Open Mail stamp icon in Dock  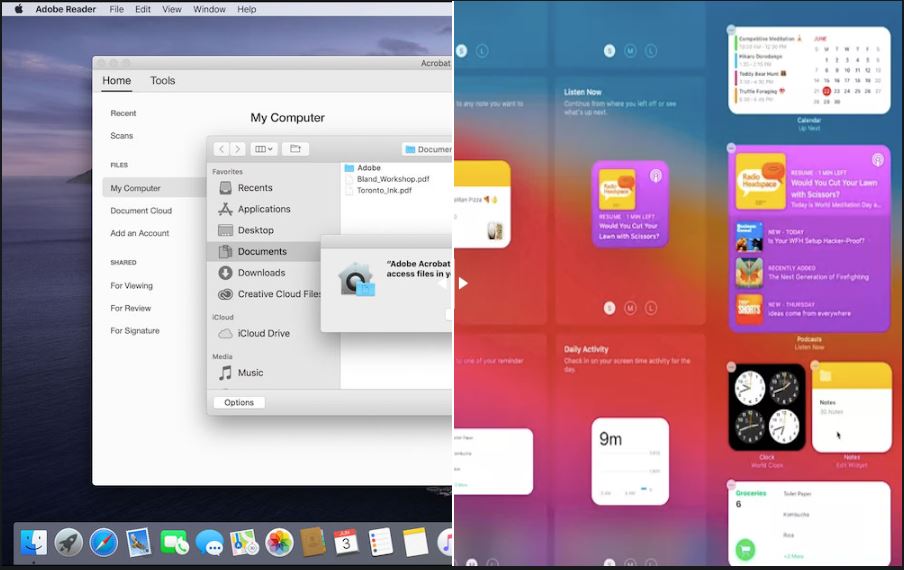point(139,542)
